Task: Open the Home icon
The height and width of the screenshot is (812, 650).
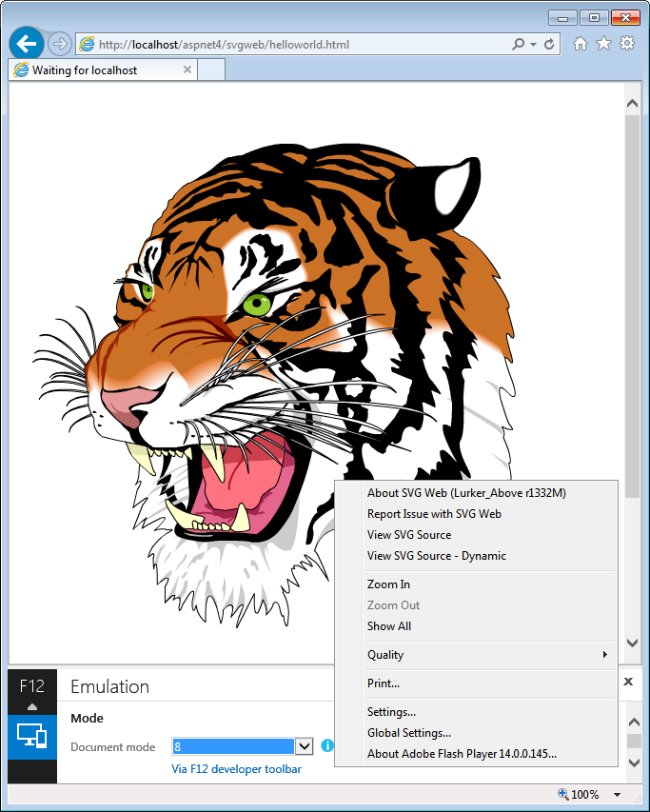Action: (x=581, y=44)
